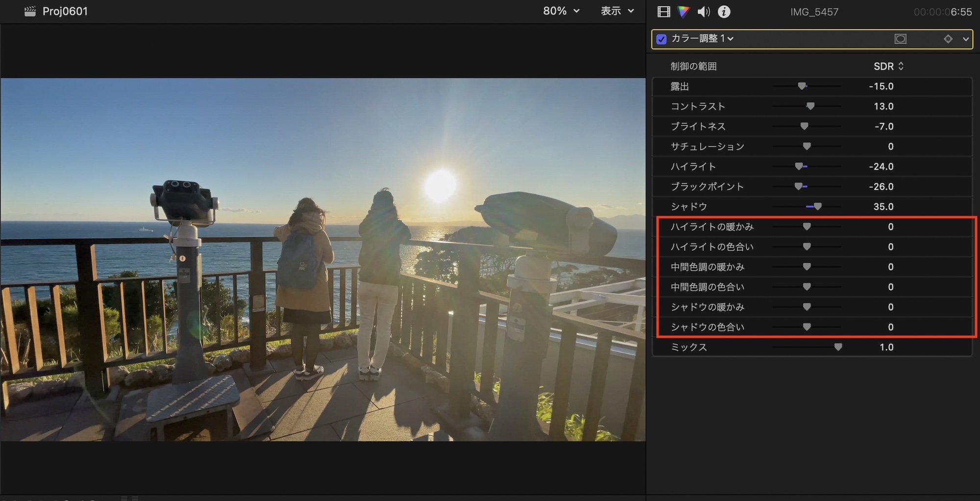Click the シャドウ slider handle
Screen dimensions: 980x501
pyautogui.click(x=817, y=207)
